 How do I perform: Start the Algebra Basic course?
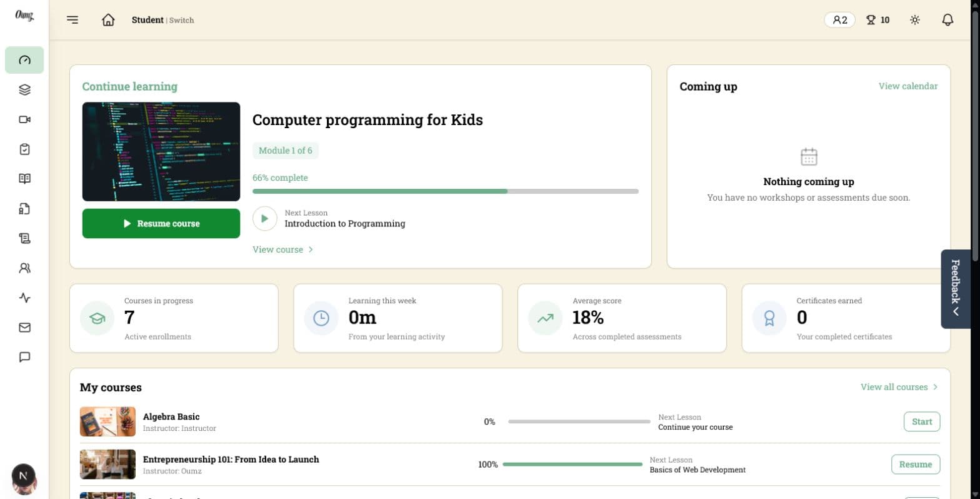[x=922, y=421]
